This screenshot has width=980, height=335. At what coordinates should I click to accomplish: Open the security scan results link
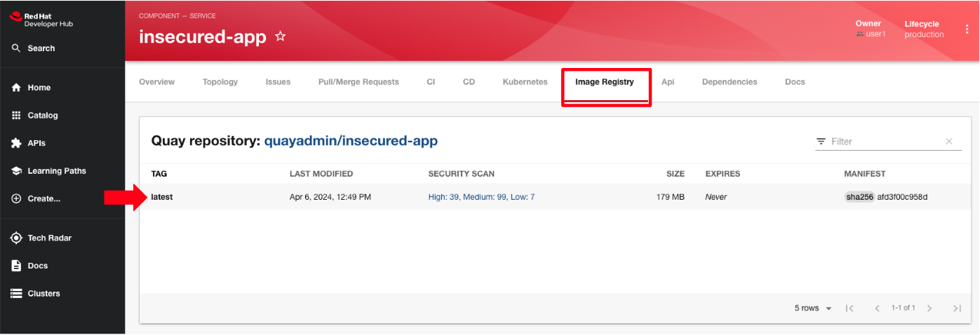[x=481, y=197]
